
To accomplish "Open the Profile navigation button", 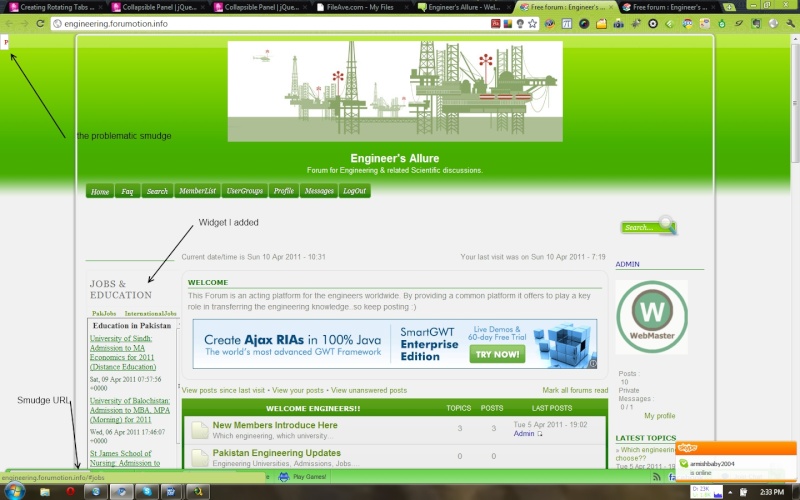I will click(x=284, y=191).
